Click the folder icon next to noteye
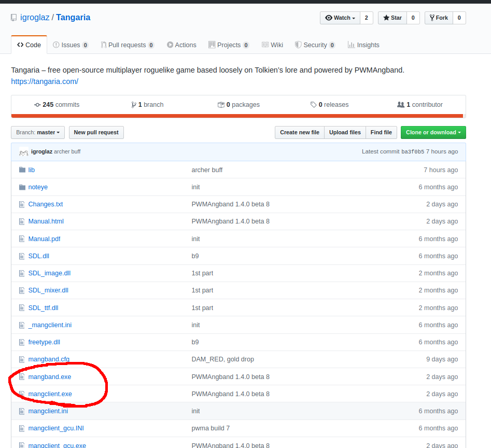Screen dimensions: 491x448 (x=22, y=187)
